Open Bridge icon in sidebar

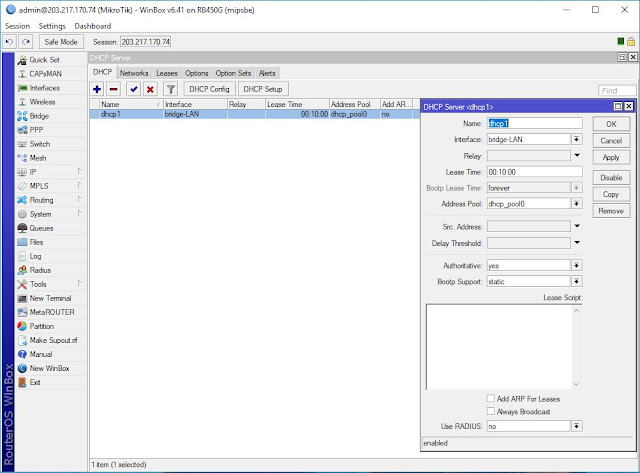click(22, 116)
